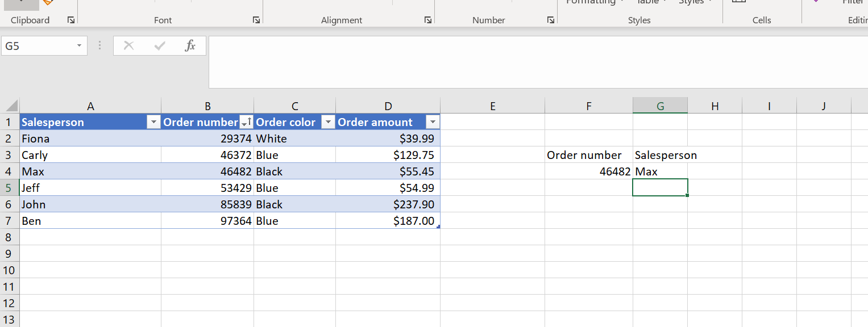Expand the Name Box dropdown arrow

click(x=79, y=46)
